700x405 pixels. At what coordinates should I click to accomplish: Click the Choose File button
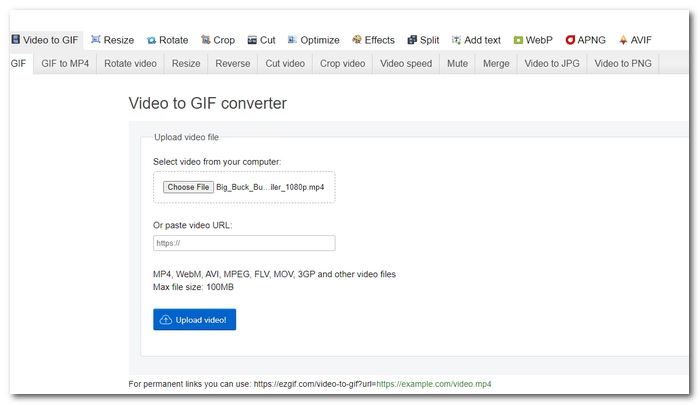[x=188, y=187]
